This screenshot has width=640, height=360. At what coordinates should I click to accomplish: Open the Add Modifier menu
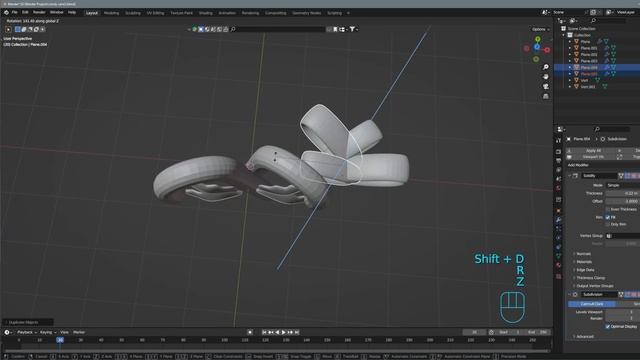pos(578,165)
